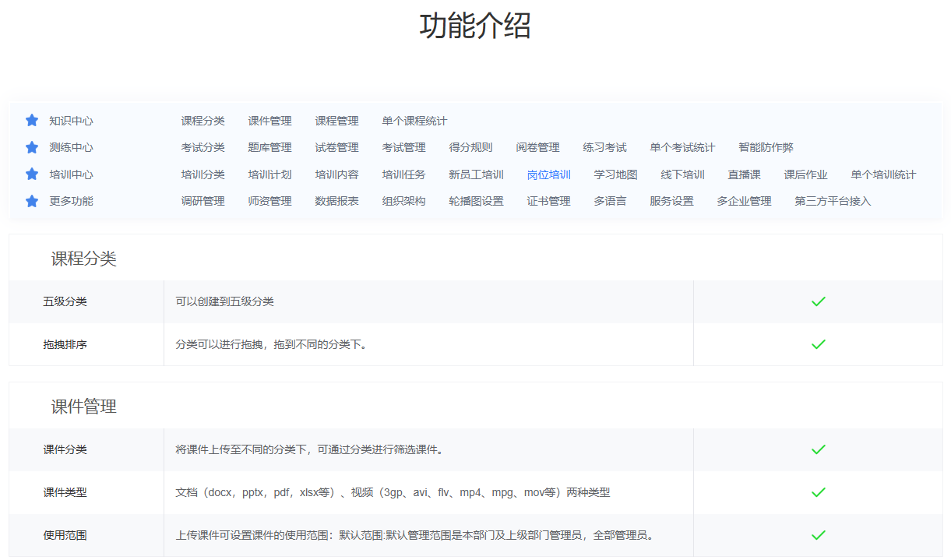Click the star icon beside 更多功能
Screen dimensions: 951x560
click(x=31, y=201)
